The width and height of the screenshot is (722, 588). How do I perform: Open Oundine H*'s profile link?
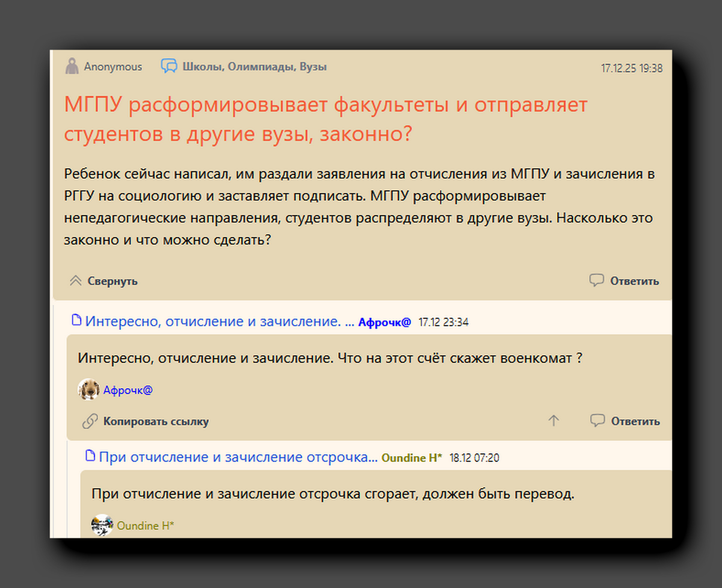point(144,525)
